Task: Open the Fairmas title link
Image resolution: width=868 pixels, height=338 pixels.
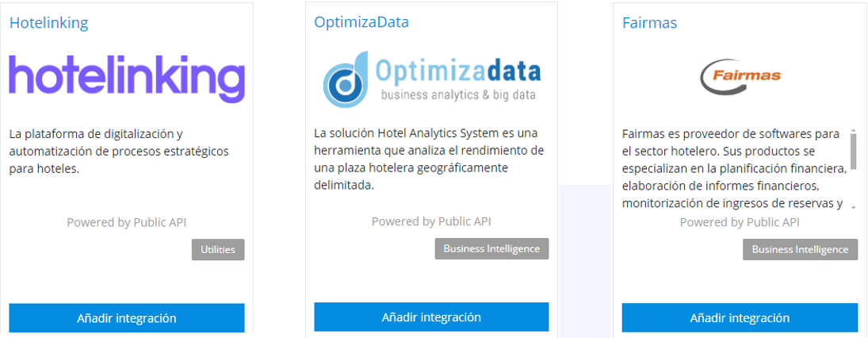Action: tap(650, 23)
